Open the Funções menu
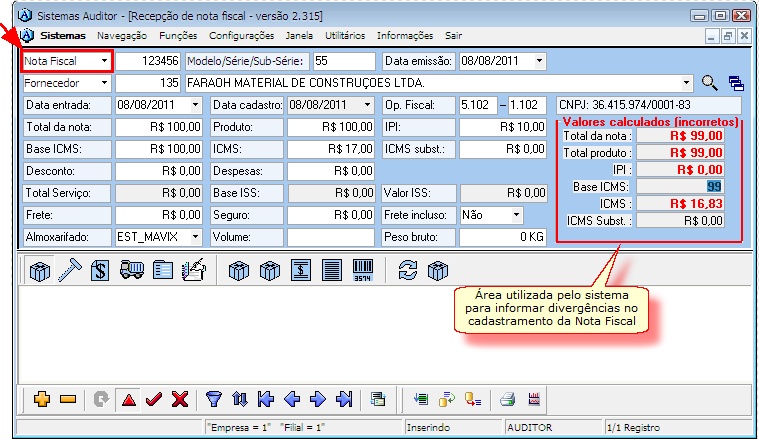 (x=178, y=35)
